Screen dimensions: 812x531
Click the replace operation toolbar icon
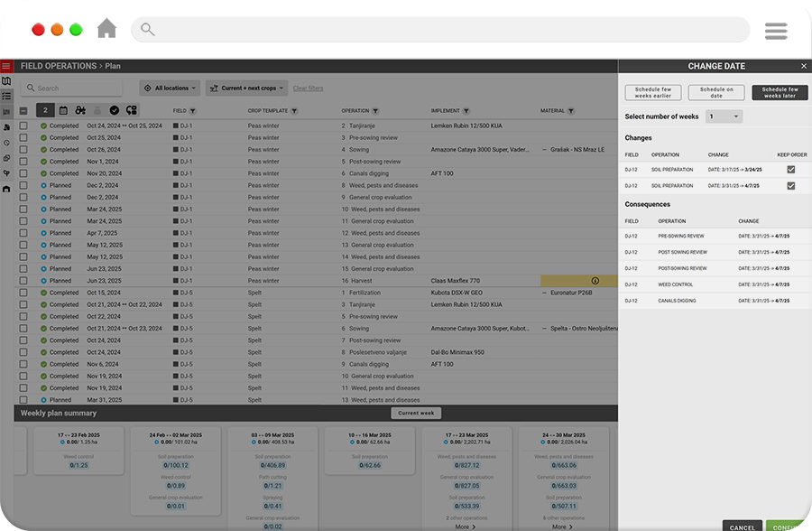click(132, 110)
